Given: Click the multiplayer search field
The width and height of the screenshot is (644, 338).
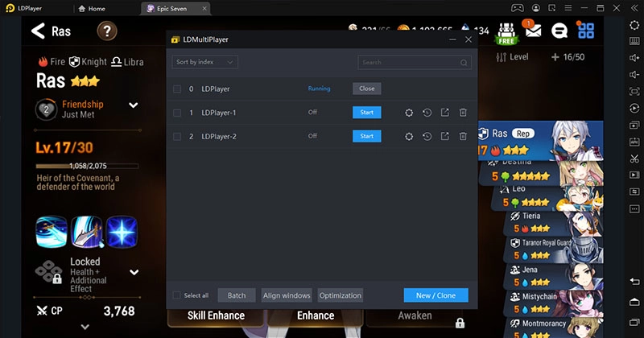Looking at the screenshot, I should [409, 62].
